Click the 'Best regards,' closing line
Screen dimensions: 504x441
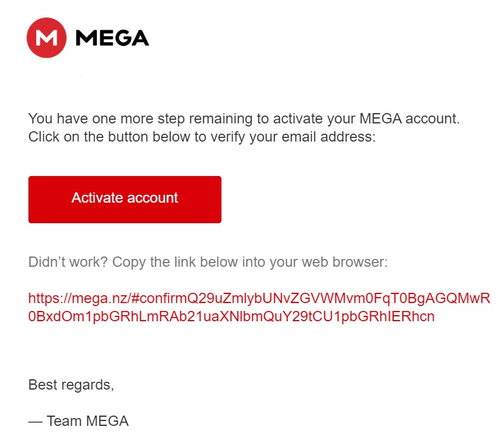coord(71,385)
